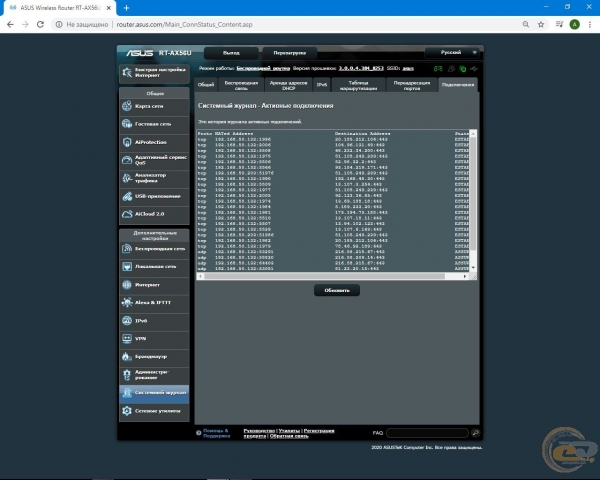Open Network Tools (Сетевые утилиты)

(x=154, y=411)
